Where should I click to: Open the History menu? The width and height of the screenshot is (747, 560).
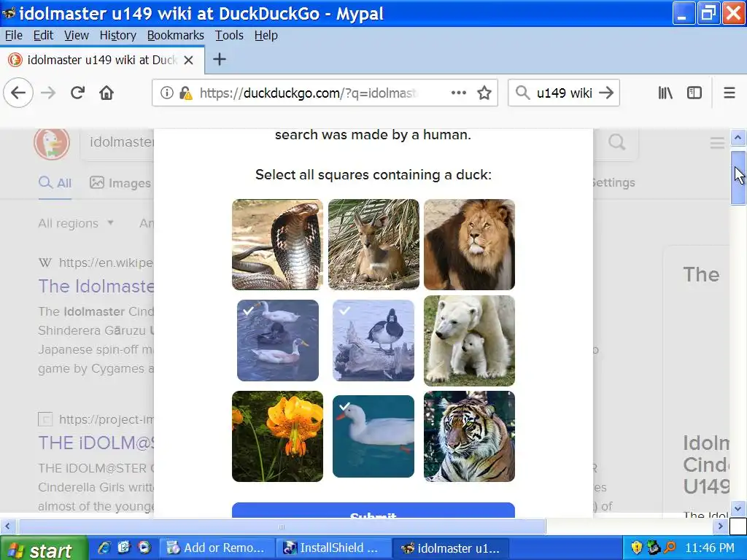coord(117,35)
